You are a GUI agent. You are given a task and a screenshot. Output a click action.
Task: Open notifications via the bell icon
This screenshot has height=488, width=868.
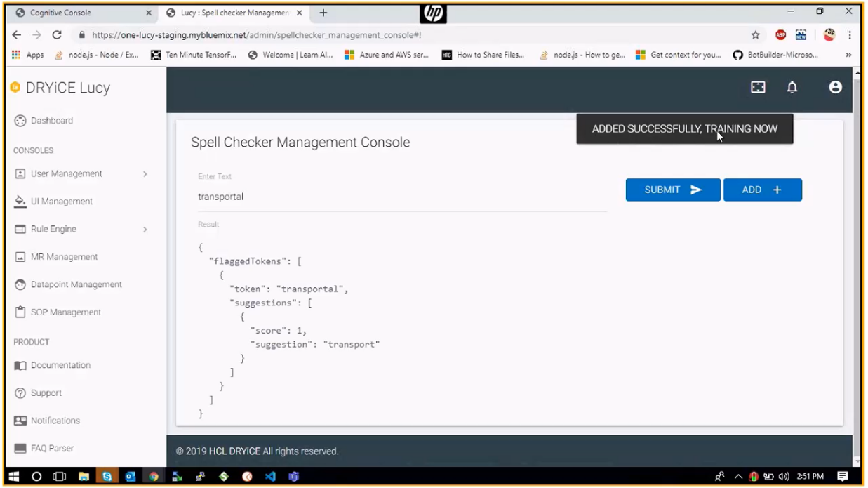coord(792,87)
